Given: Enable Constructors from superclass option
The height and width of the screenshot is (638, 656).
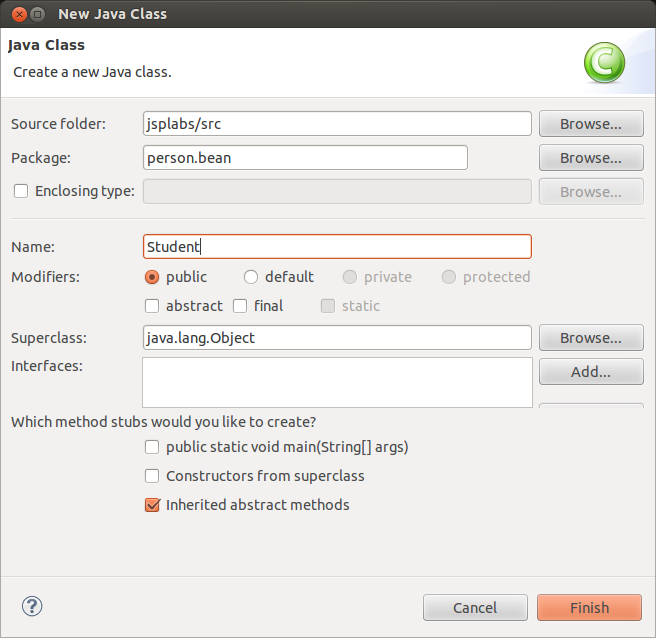Looking at the screenshot, I should point(152,476).
